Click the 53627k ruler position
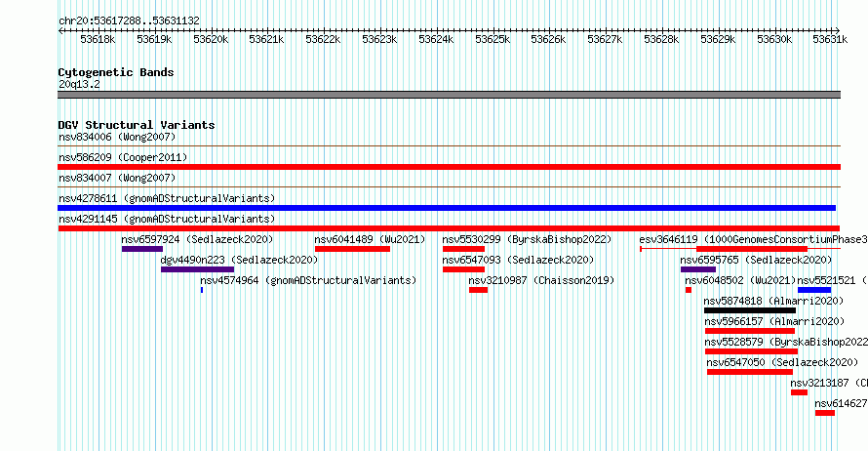Screen dimensions: 868x451 605,39
